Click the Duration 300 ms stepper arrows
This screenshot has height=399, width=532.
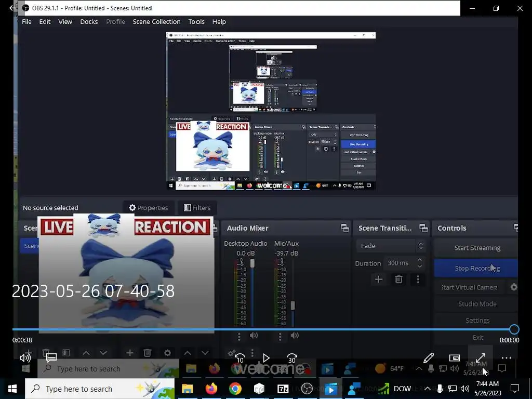pyautogui.click(x=420, y=263)
